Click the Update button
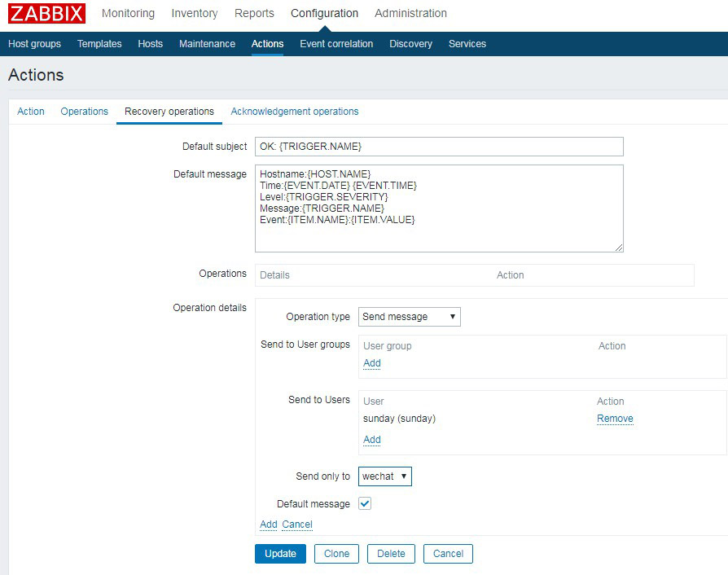The height and width of the screenshot is (575, 728). [x=280, y=554]
